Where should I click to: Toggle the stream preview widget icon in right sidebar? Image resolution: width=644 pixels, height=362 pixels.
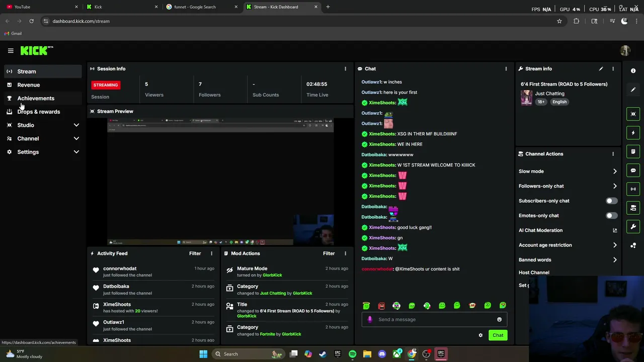coord(633,114)
